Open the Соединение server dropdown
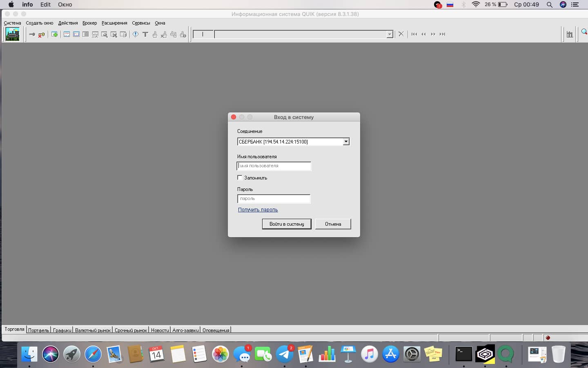 point(346,141)
